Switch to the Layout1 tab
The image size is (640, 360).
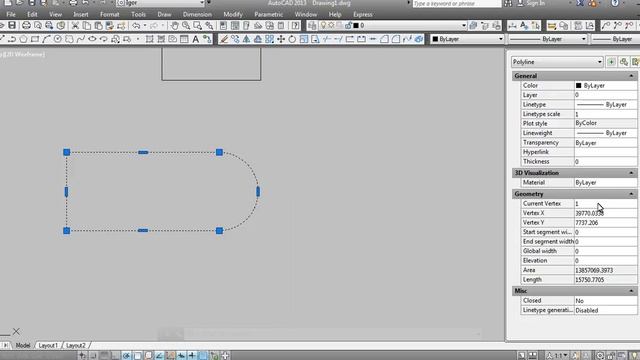(48, 345)
